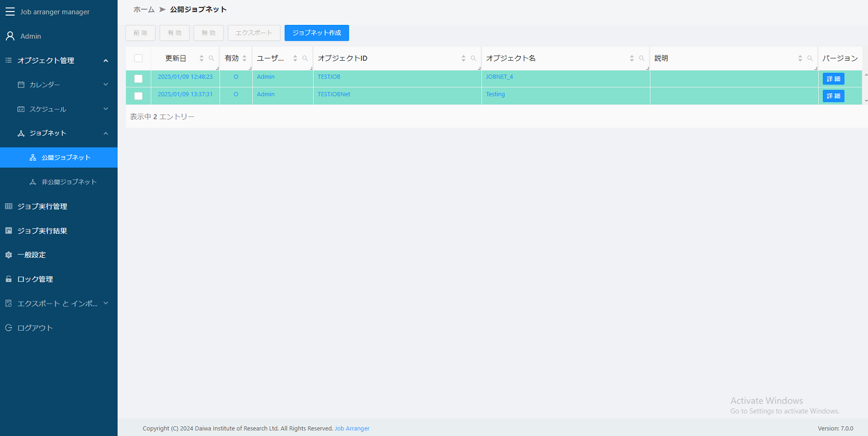Open the Job Arranger footer link
Viewport: 868px width, 436px height.
[x=352, y=428]
